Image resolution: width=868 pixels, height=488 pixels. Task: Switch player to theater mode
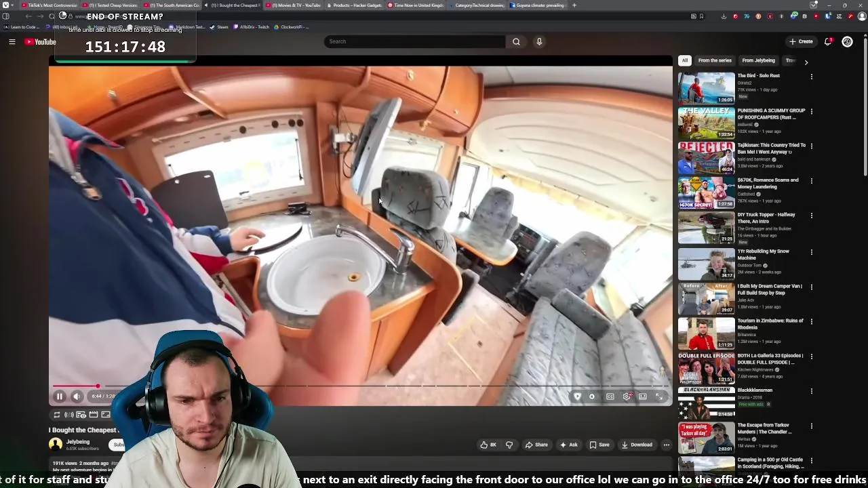click(x=643, y=396)
